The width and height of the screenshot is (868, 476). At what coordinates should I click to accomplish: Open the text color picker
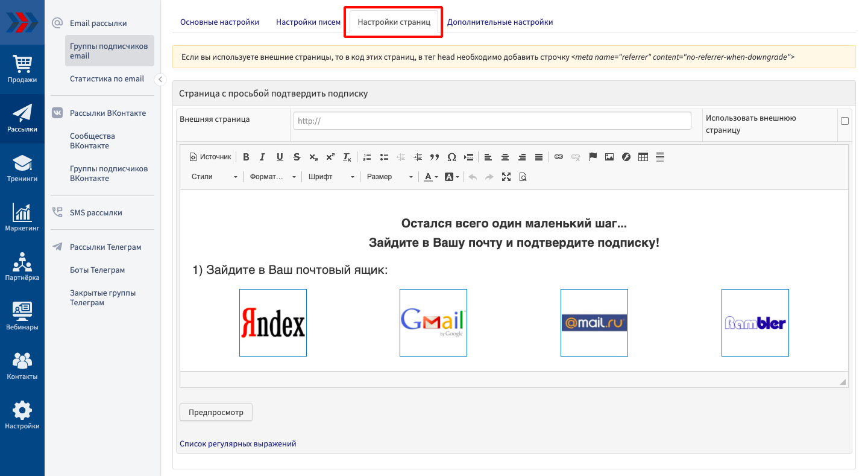430,177
